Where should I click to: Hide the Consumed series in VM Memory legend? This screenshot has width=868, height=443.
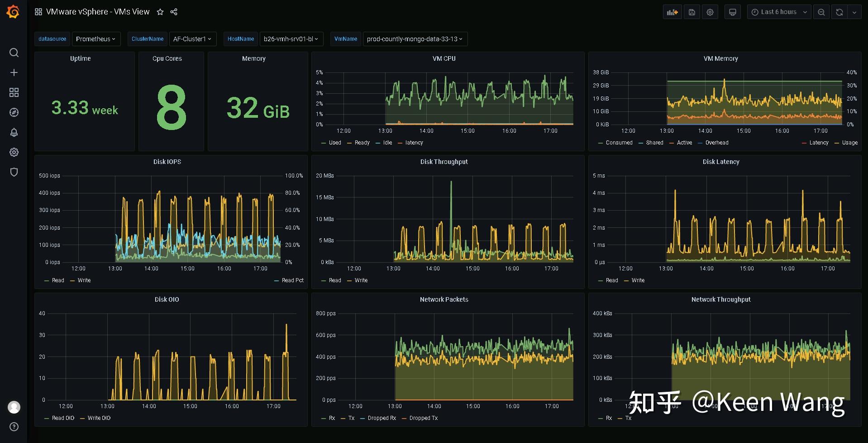[618, 142]
